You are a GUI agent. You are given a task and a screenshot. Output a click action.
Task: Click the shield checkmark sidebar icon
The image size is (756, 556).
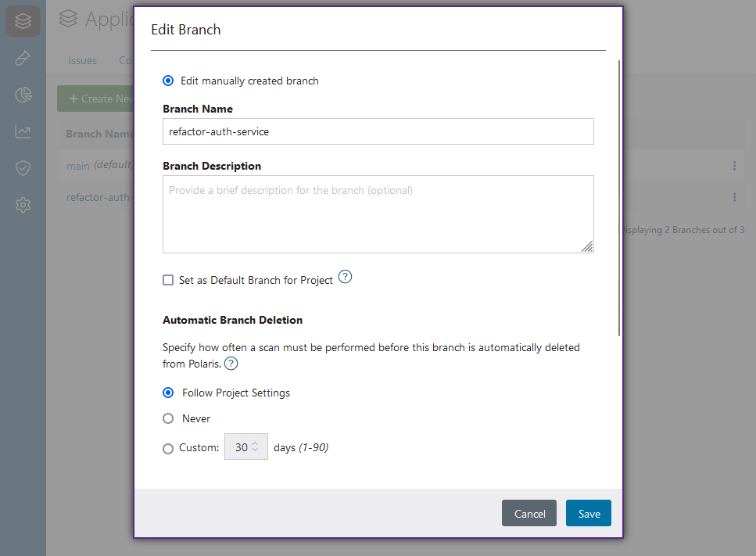[23, 168]
